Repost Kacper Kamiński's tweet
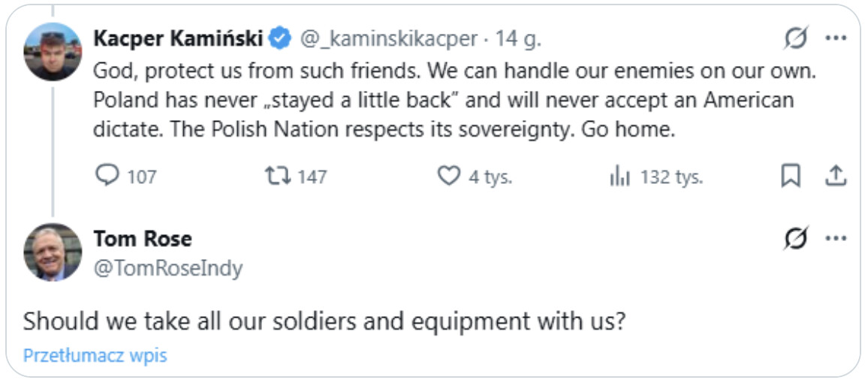This screenshot has width=868, height=386. click(x=277, y=176)
